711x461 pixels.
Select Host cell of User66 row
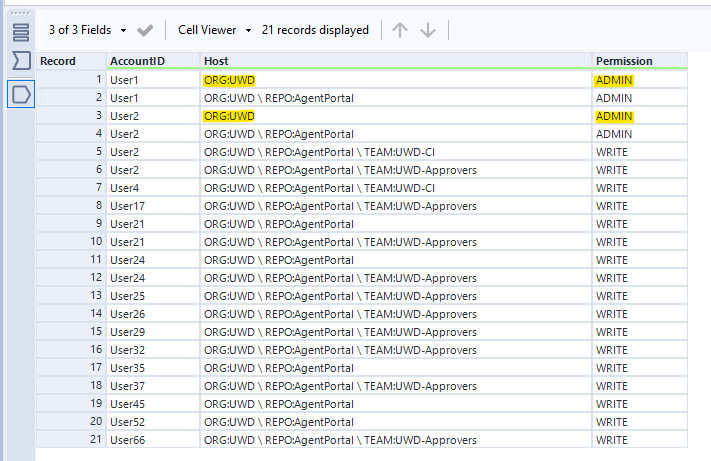click(396, 440)
